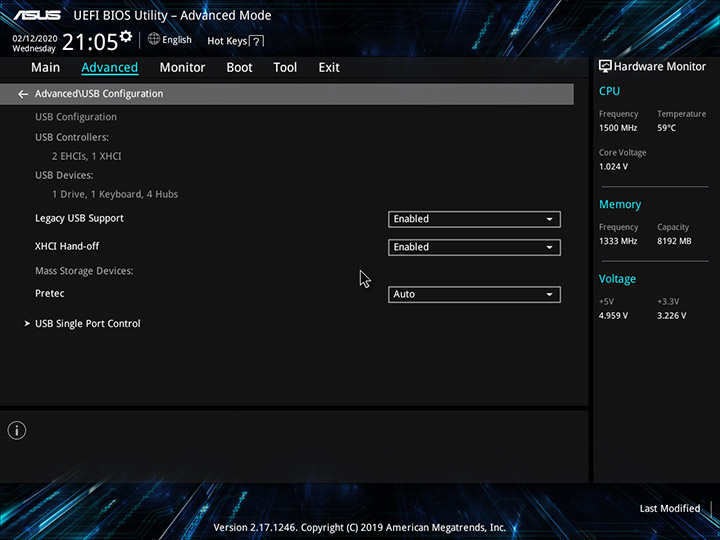Open the time settings gear icon
This screenshot has width=720, height=540.
coord(125,36)
